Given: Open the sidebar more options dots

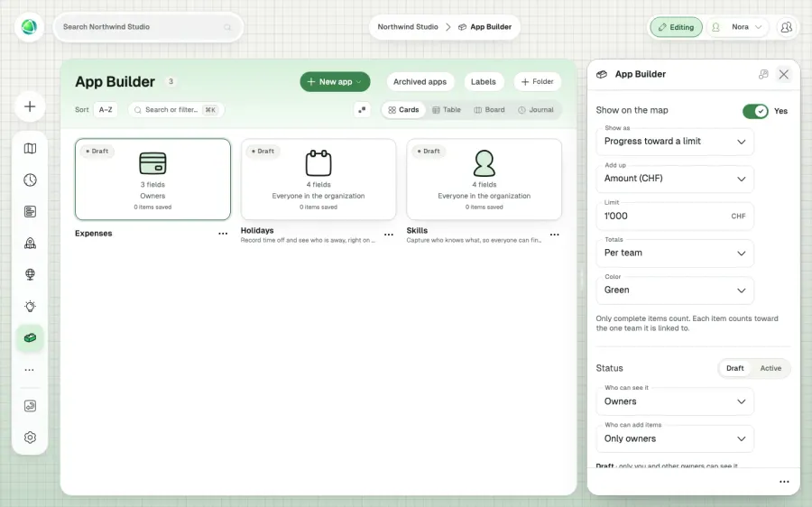Looking at the screenshot, I should coord(30,370).
